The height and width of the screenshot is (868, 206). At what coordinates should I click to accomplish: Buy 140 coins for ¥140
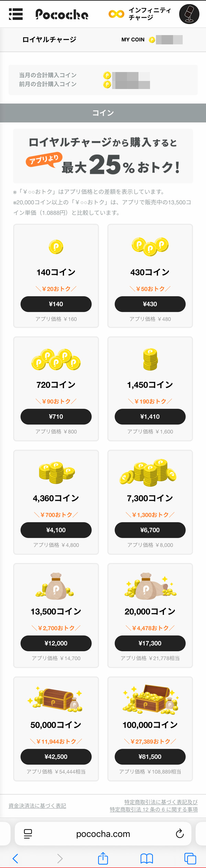pos(56,304)
